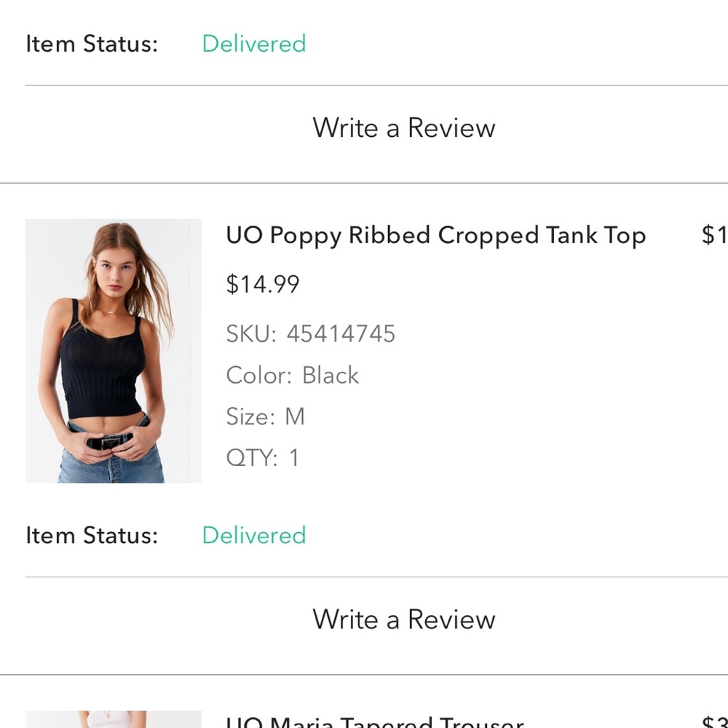
Task: Click the first Delivered status text
Action: (x=253, y=44)
